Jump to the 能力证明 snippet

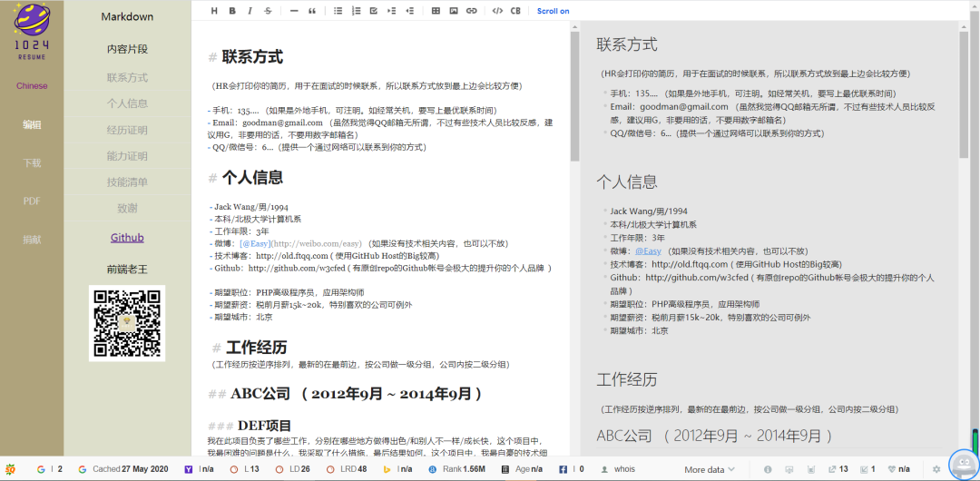tap(127, 156)
